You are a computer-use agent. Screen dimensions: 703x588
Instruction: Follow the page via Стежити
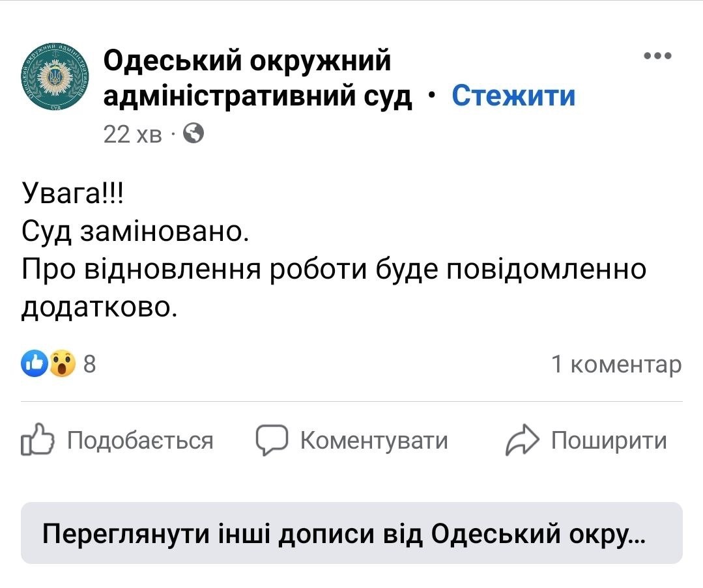[x=513, y=95]
